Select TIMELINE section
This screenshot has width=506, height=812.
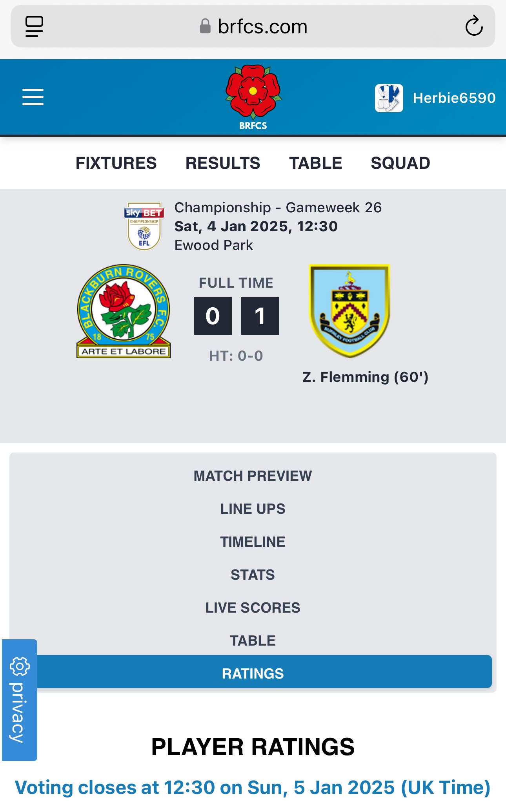pos(253,542)
